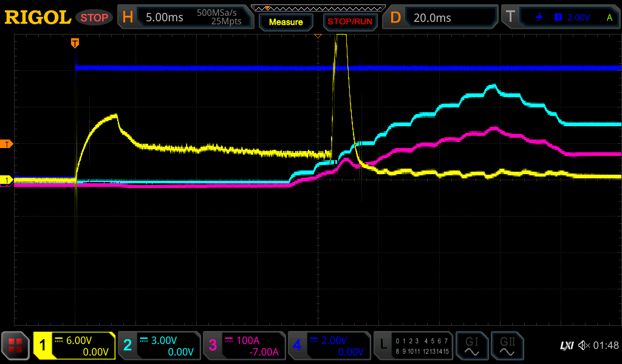The height and width of the screenshot is (364, 622).
Task: Toggle channel 1 with the 6.00V label
Action: [74, 346]
